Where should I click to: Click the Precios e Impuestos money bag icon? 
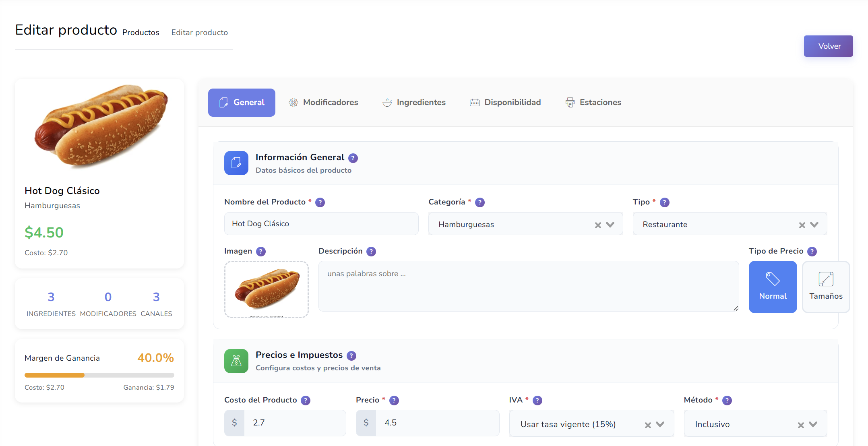pos(236,361)
